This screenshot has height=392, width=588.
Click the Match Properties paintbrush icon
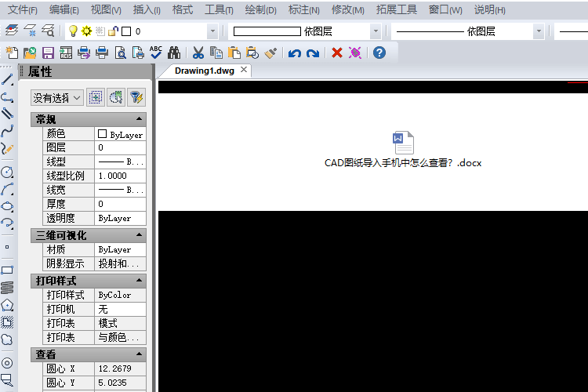point(270,53)
